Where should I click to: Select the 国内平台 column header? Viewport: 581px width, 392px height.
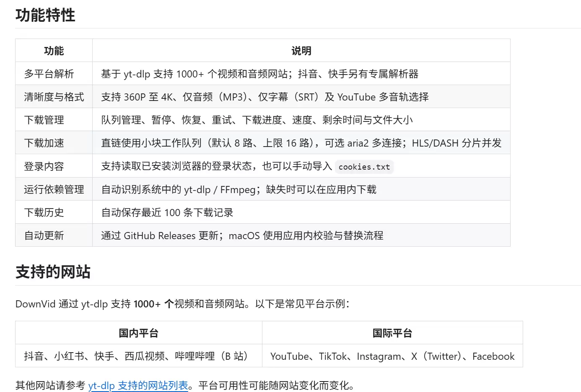(x=139, y=333)
